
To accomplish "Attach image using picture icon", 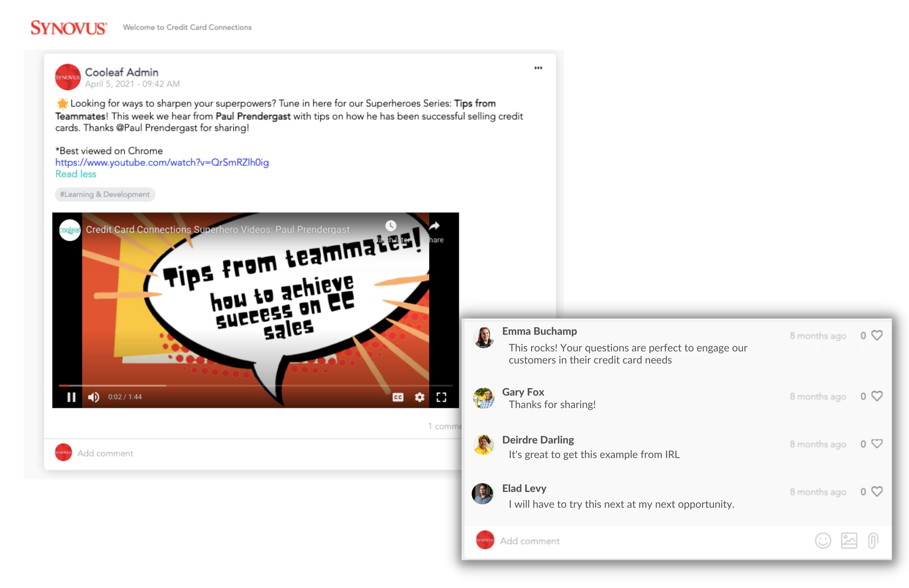I will click(849, 541).
